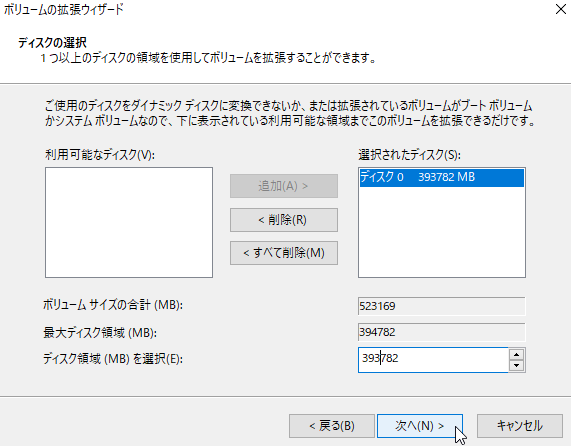Click the ボリューム サイズの合計 field showing 523169
Viewport: 571px width, 446px height.
coord(442,306)
